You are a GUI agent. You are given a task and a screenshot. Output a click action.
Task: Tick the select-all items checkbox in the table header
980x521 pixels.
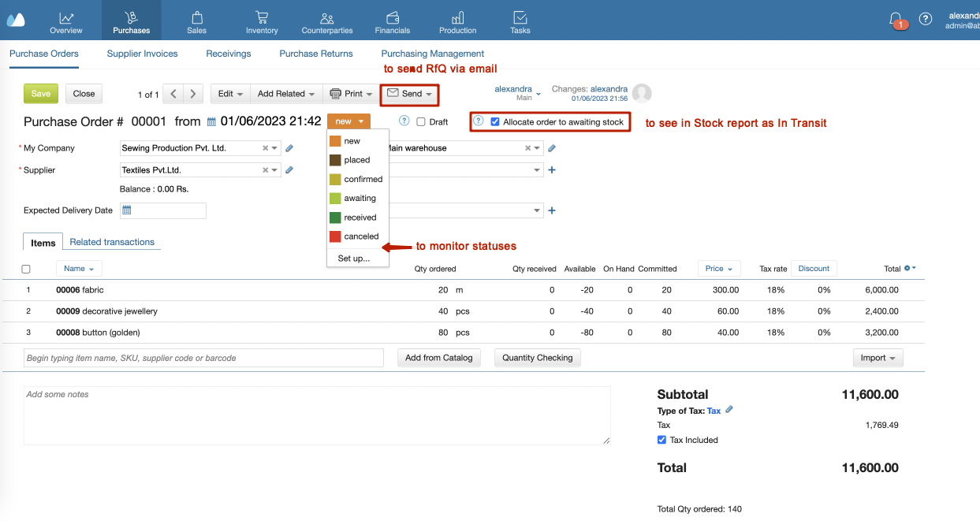coord(26,270)
